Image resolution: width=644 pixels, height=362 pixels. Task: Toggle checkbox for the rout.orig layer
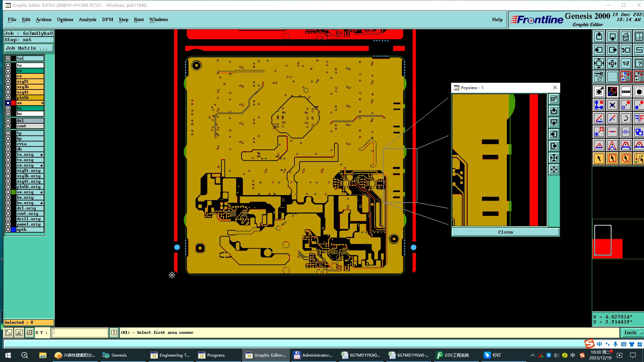point(8,214)
